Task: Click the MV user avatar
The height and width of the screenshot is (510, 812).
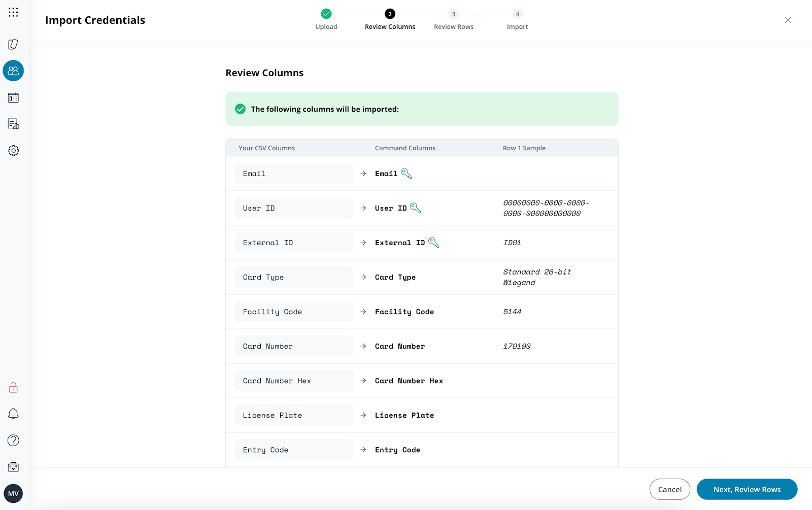Action: [13, 493]
